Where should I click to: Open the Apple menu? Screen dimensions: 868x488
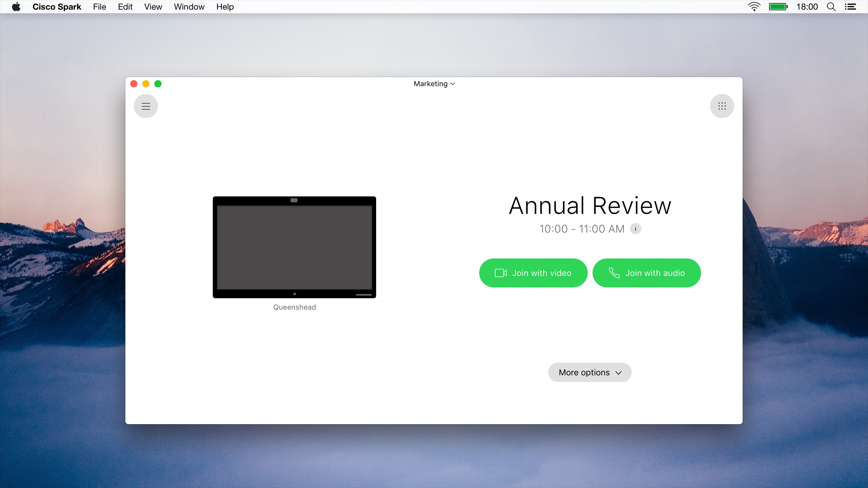[x=16, y=7]
